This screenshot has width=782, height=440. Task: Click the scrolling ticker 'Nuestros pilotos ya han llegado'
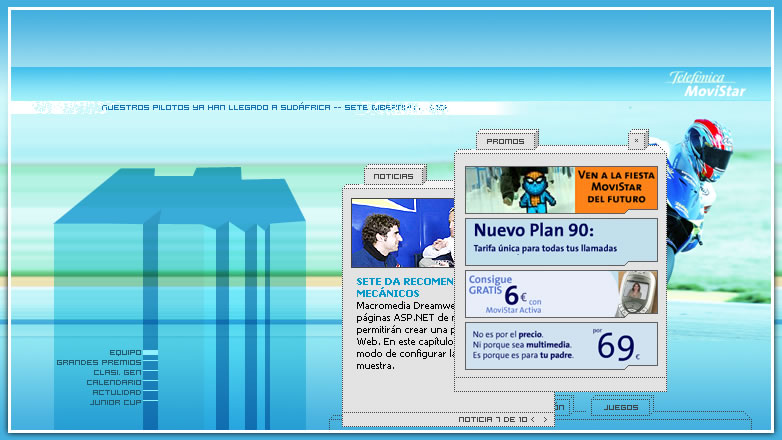coord(274,107)
